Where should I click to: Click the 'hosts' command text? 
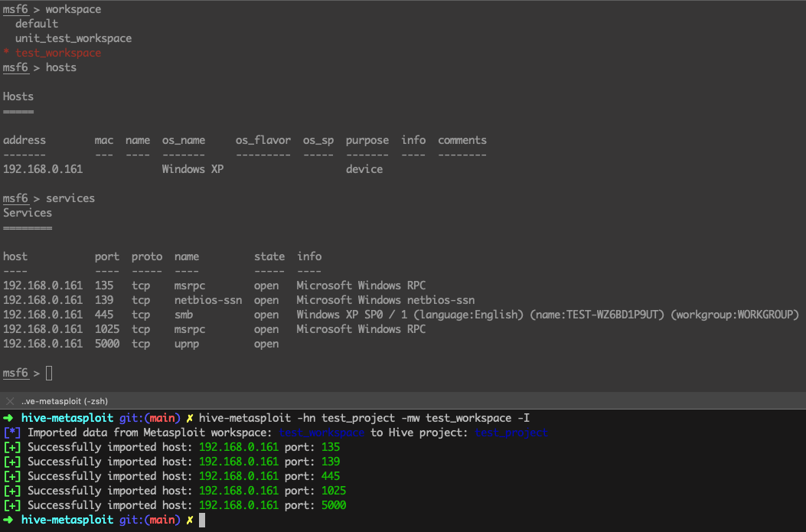point(61,67)
